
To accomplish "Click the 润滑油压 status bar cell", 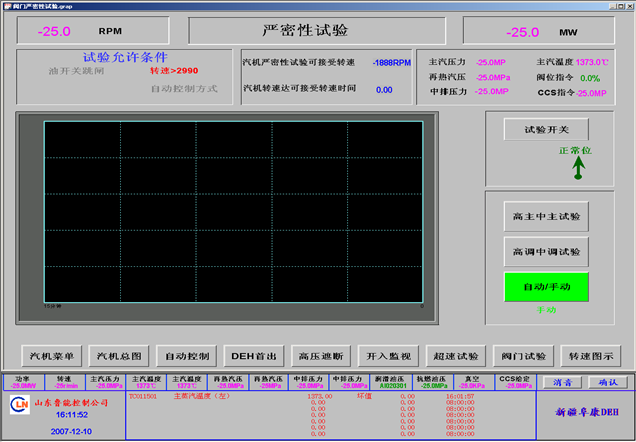I will [390, 382].
